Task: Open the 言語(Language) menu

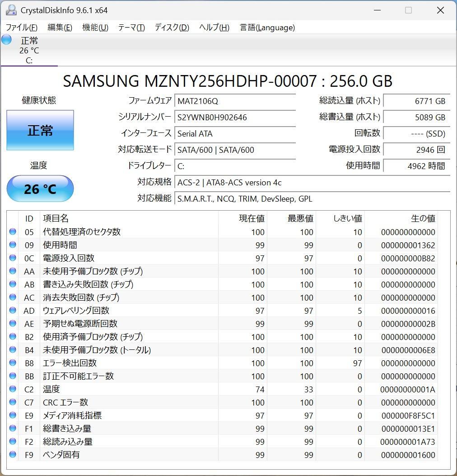Action: click(x=267, y=28)
